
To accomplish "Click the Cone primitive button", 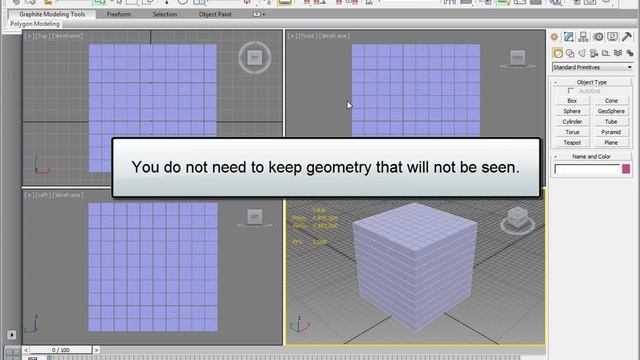I will 611,100.
